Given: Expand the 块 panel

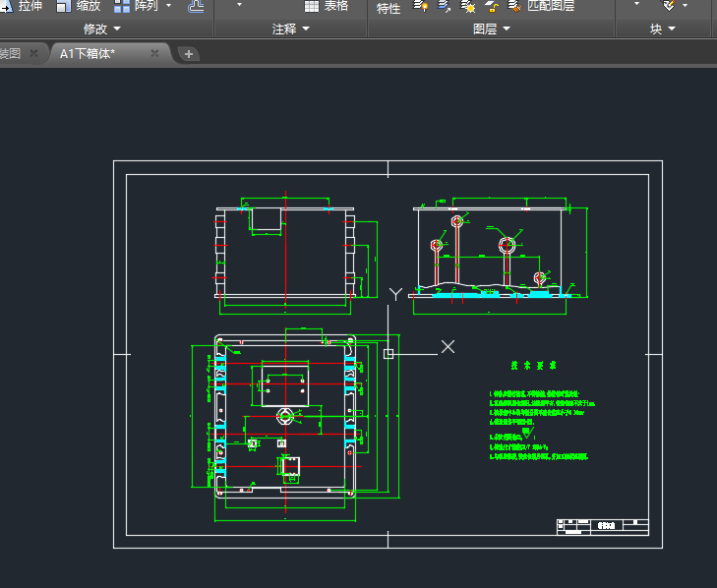Looking at the screenshot, I should point(662,29).
